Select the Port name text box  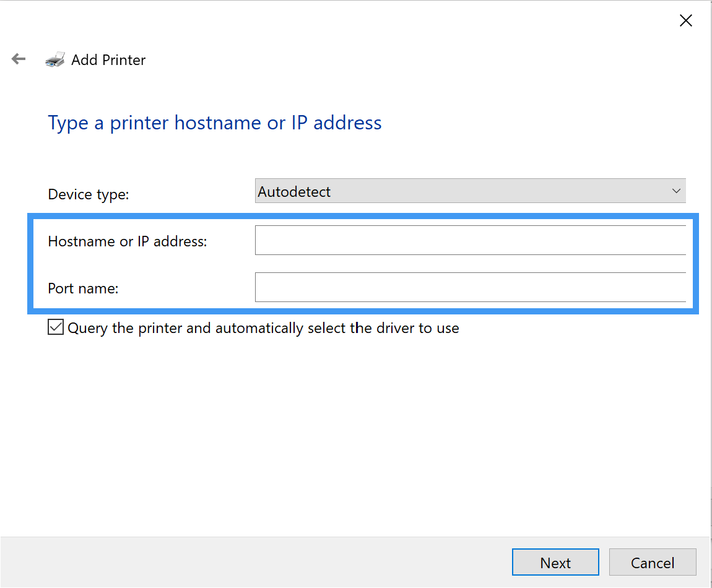tap(471, 287)
